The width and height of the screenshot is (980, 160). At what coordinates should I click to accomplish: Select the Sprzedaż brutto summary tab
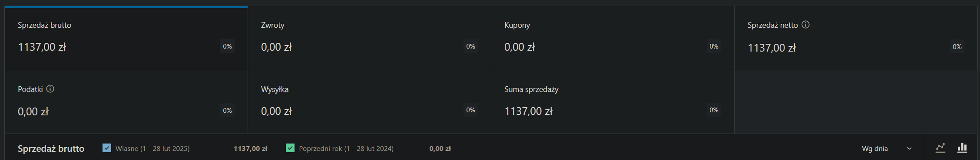[126, 38]
